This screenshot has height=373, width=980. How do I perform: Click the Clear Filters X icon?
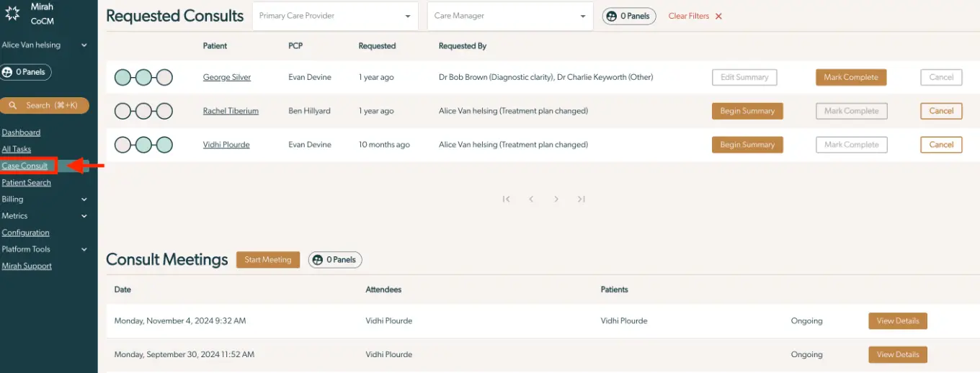[718, 16]
